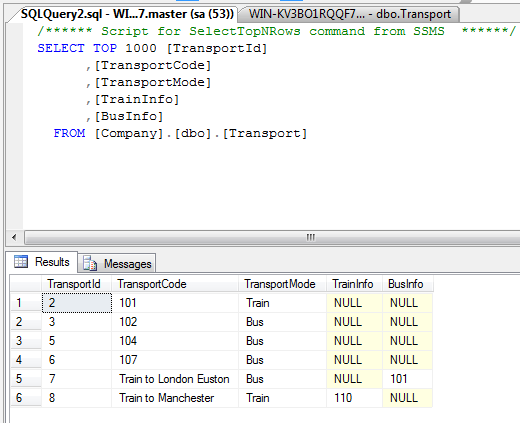Click the Train to Manchester cell
The image size is (520, 423).
175,398
